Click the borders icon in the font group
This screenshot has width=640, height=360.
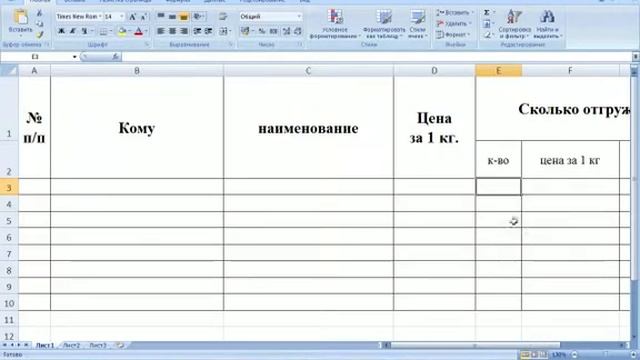coord(103,31)
